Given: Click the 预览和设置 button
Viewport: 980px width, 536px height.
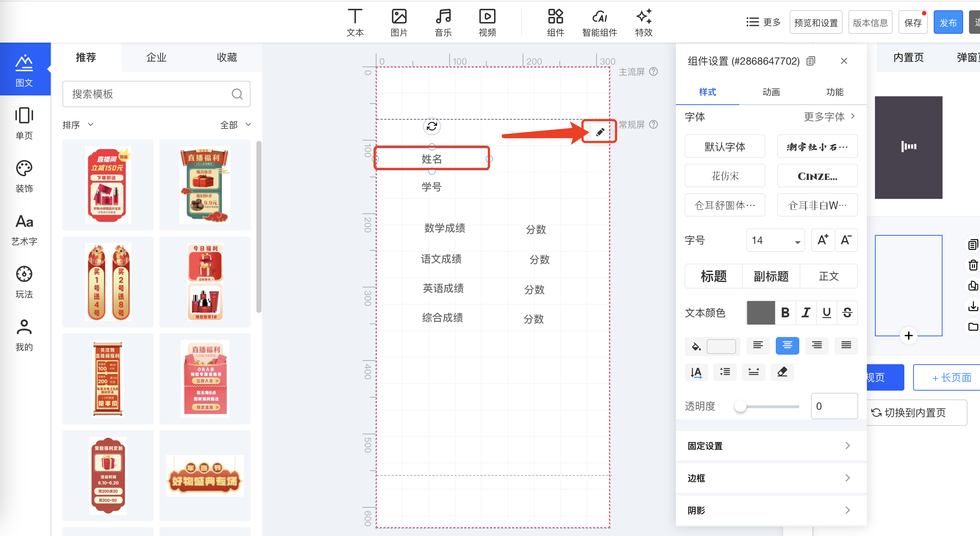Looking at the screenshot, I should (816, 23).
